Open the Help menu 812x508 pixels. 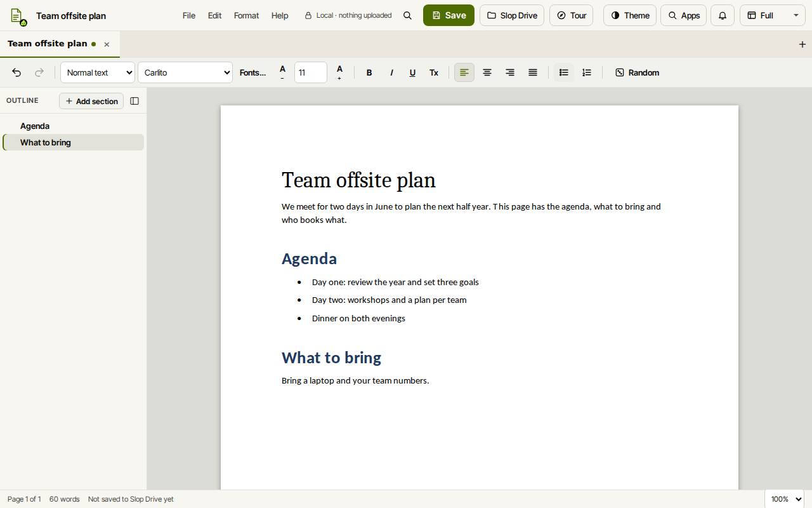(280, 15)
